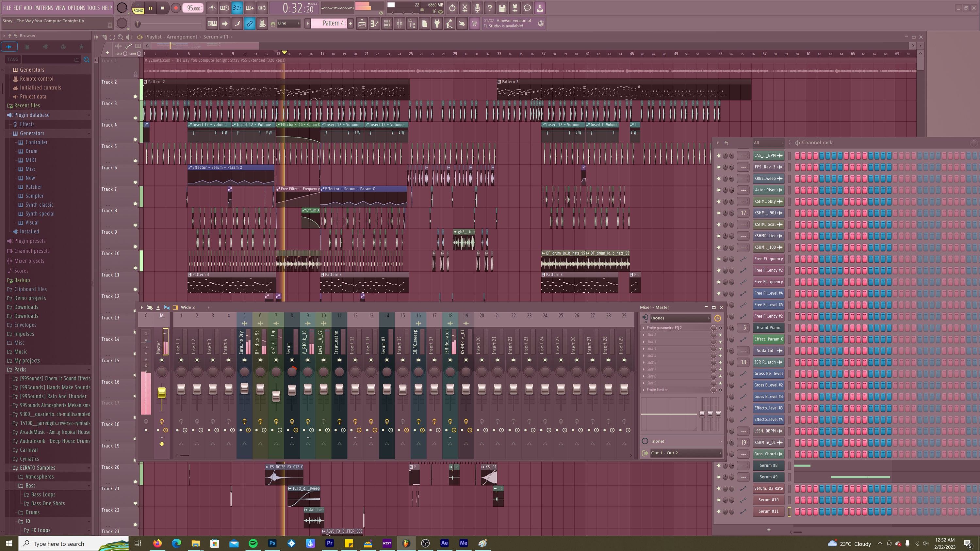Open the Mixer with the faders toolbar icon
This screenshot has height=551, width=980.
pyautogui.click(x=400, y=24)
